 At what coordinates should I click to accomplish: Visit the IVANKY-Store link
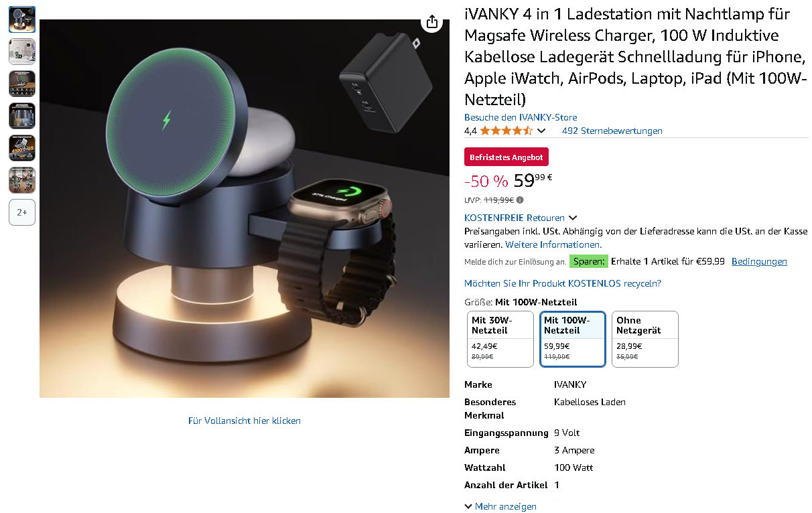(x=521, y=117)
